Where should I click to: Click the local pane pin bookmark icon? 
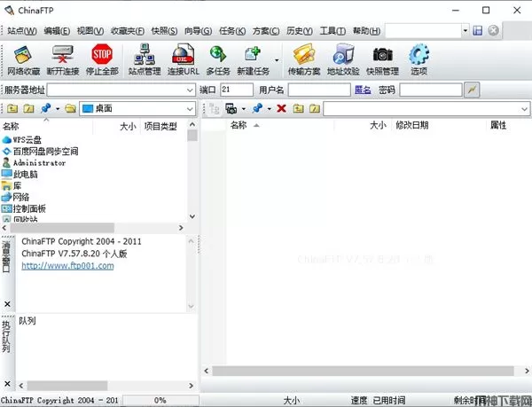click(45, 108)
